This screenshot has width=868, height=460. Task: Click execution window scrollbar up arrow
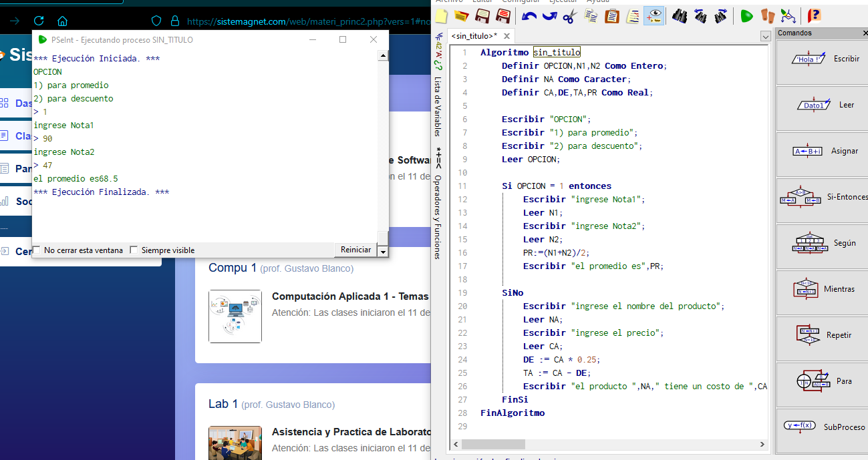pyautogui.click(x=383, y=55)
